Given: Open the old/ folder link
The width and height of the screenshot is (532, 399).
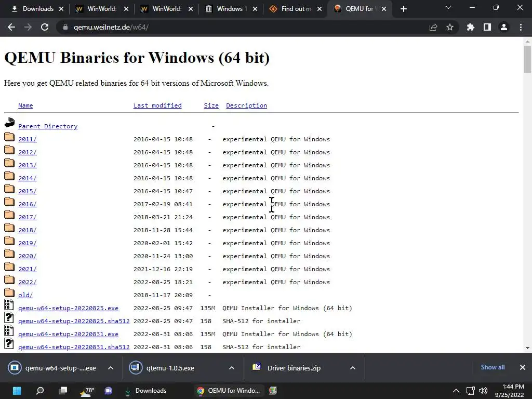Looking at the screenshot, I should (x=25, y=295).
